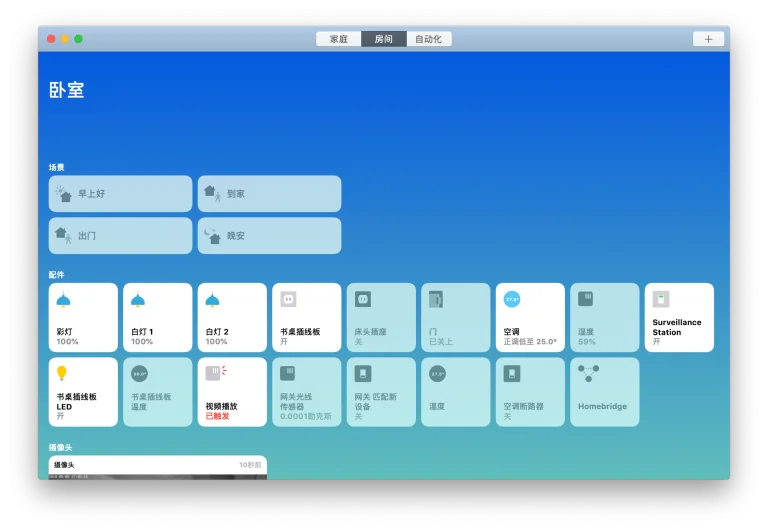Click the 床头插座 outlet icon
The width and height of the screenshot is (768, 530).
point(363,299)
